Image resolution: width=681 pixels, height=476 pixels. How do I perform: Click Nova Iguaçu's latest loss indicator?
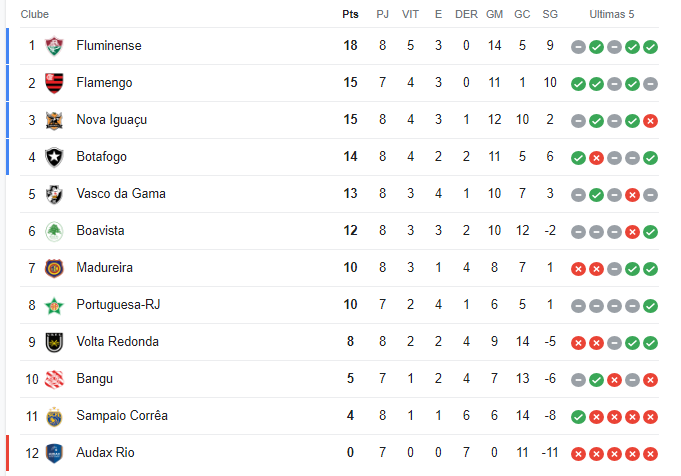(650, 121)
